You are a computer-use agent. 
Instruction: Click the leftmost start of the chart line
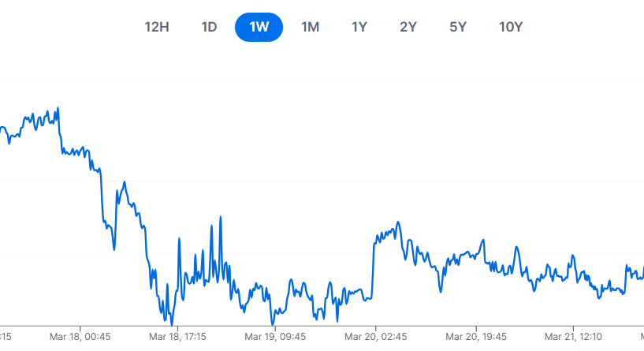pyautogui.click(x=2, y=127)
